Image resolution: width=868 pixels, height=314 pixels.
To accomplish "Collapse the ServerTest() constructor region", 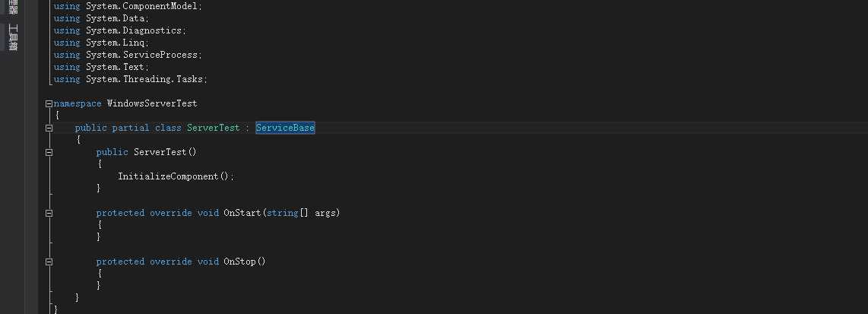I will (x=49, y=152).
